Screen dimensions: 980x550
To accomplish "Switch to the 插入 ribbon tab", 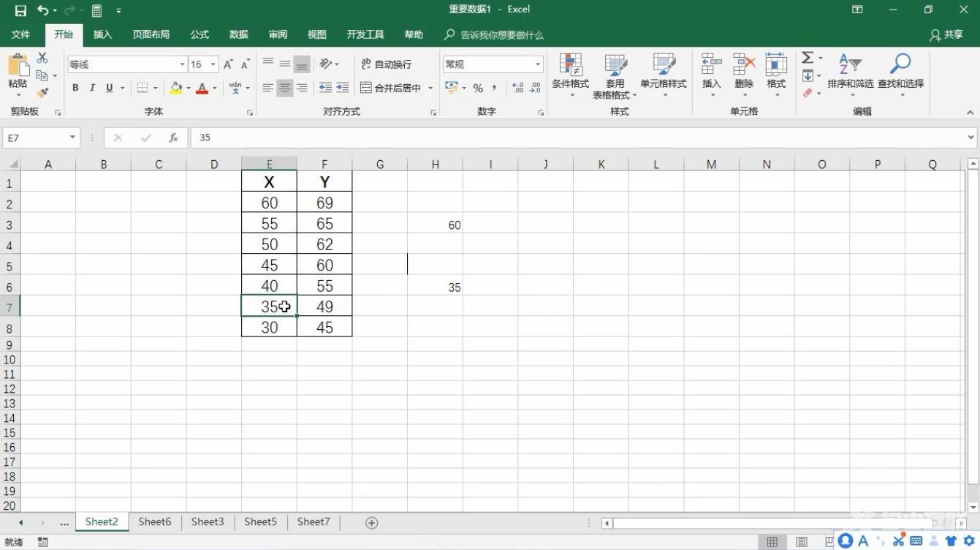I will [x=103, y=34].
